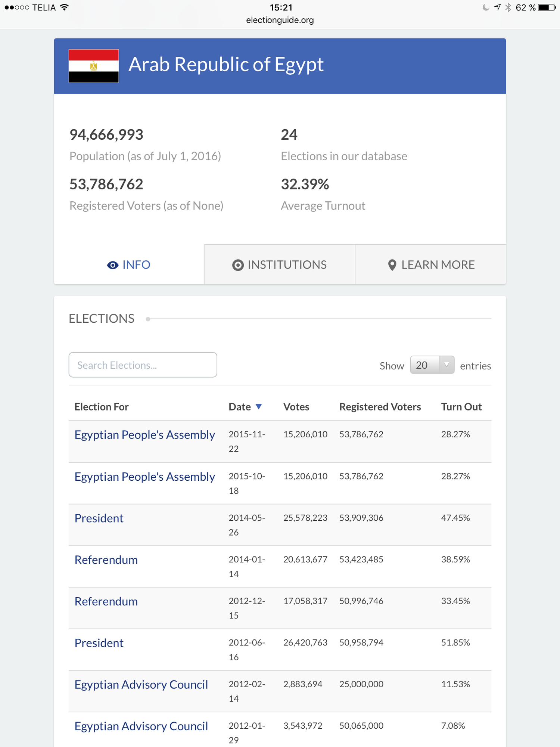The width and height of the screenshot is (560, 747).
Task: Tap the Bluetooth icon in status bar
Action: click(508, 7)
